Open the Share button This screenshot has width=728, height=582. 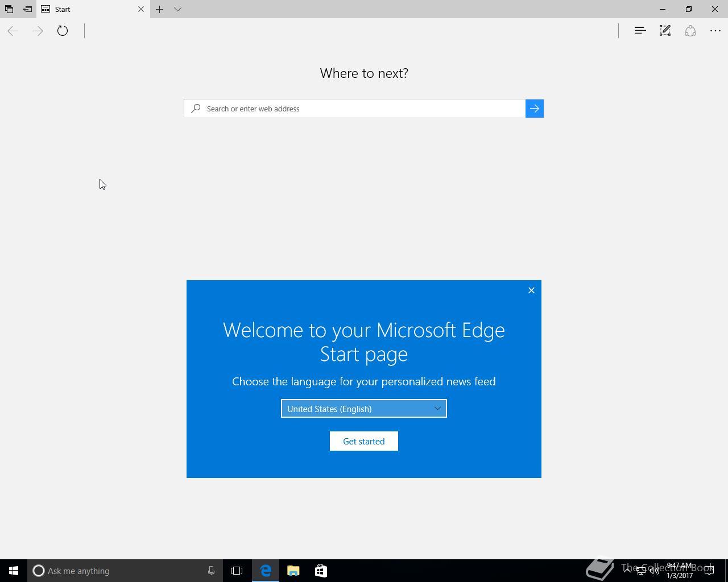690,31
